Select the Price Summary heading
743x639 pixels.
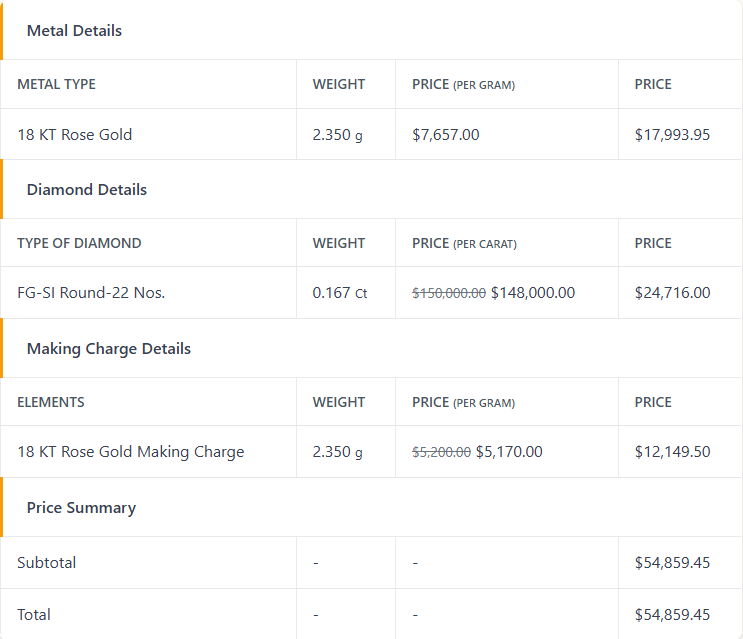[81, 508]
